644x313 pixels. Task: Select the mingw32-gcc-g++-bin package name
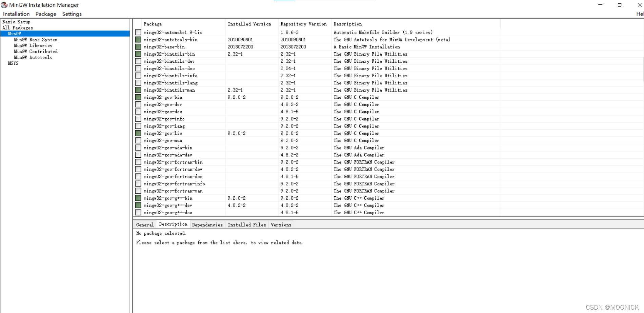pos(168,198)
